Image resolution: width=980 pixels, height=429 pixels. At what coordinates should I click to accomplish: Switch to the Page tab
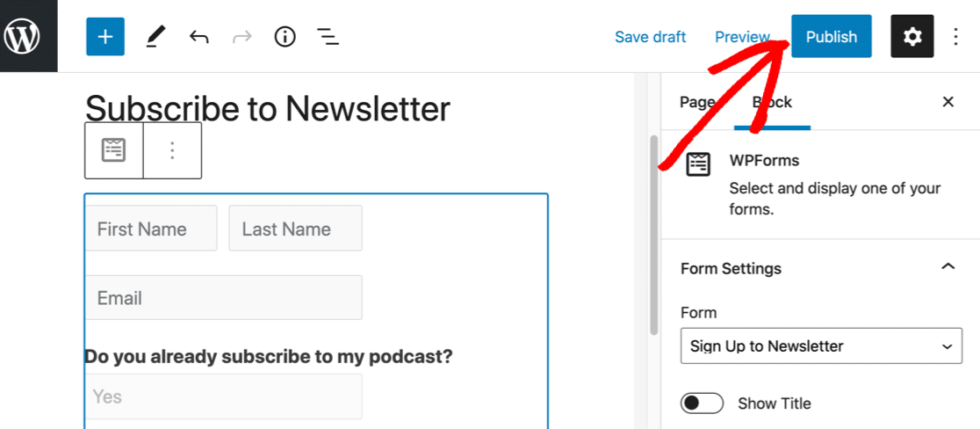click(696, 103)
